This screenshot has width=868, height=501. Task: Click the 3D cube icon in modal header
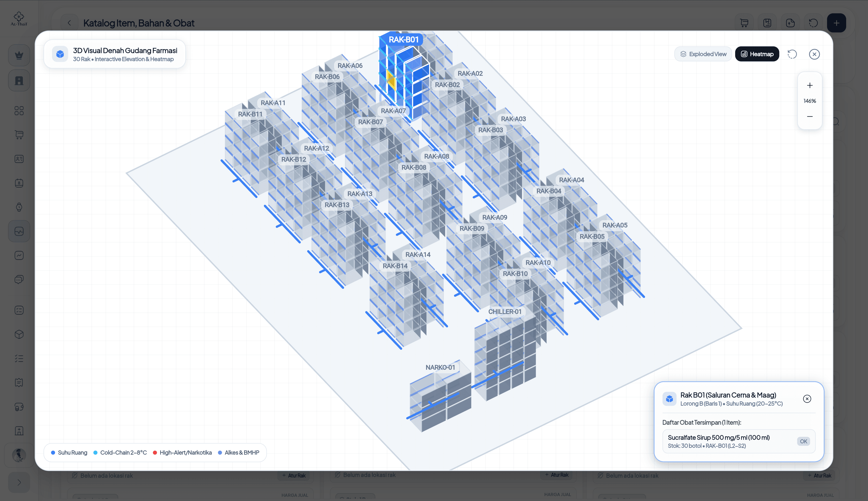pyautogui.click(x=60, y=54)
